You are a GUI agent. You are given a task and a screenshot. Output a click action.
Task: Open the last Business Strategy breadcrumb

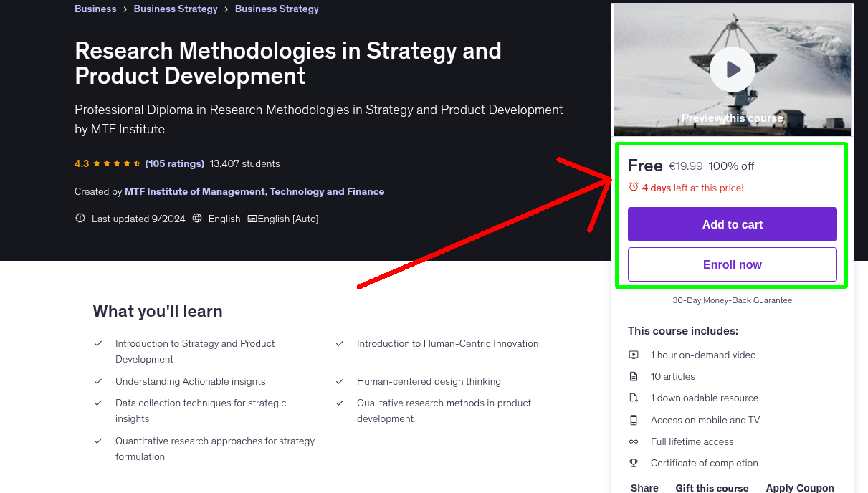[277, 9]
